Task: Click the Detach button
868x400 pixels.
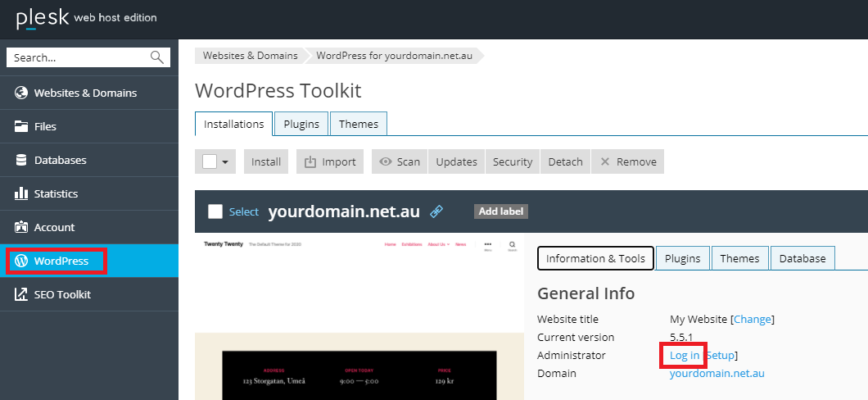Action: pos(565,161)
